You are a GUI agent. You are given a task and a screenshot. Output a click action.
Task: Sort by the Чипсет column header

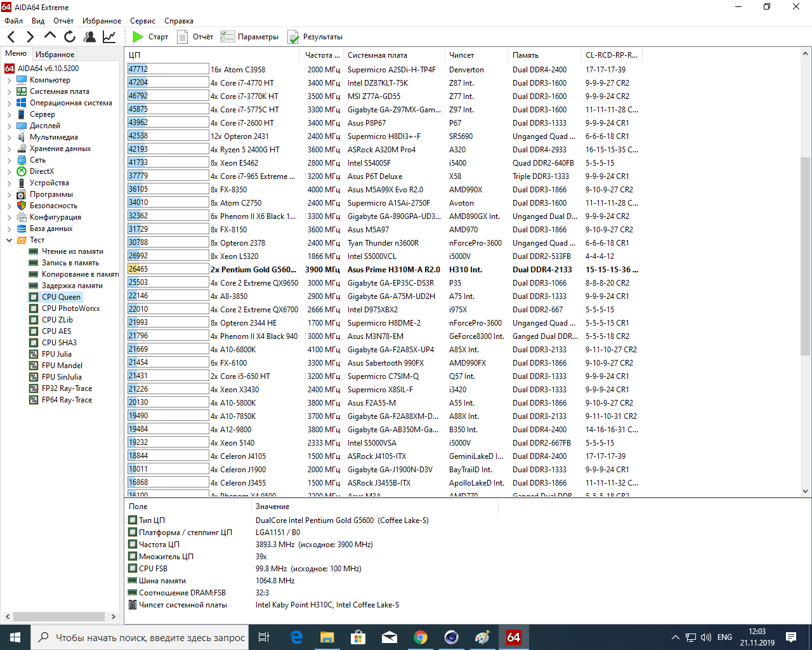(x=476, y=55)
